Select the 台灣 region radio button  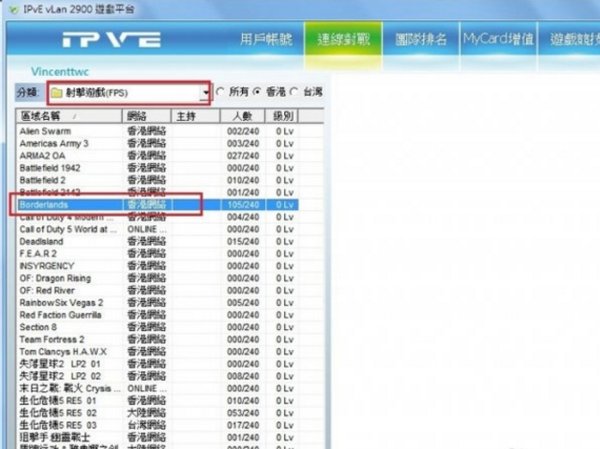pyautogui.click(x=294, y=92)
